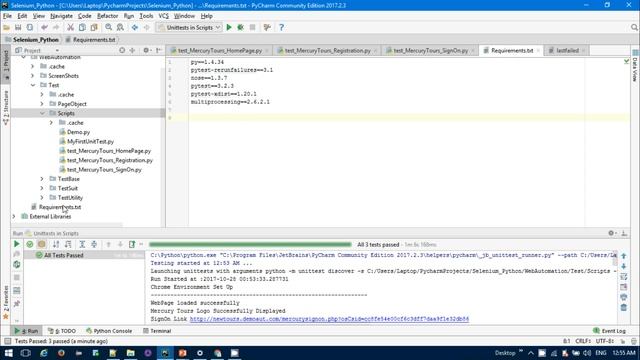Select All Tests Passed result row

point(84,255)
